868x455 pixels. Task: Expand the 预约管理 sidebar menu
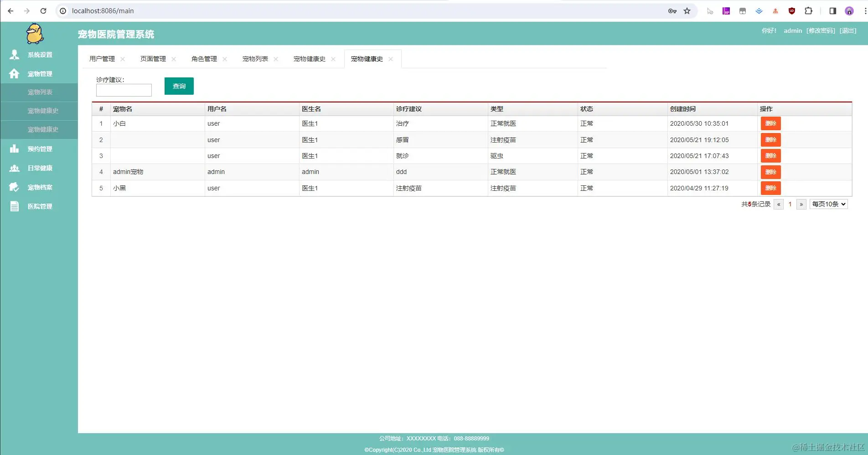click(40, 149)
